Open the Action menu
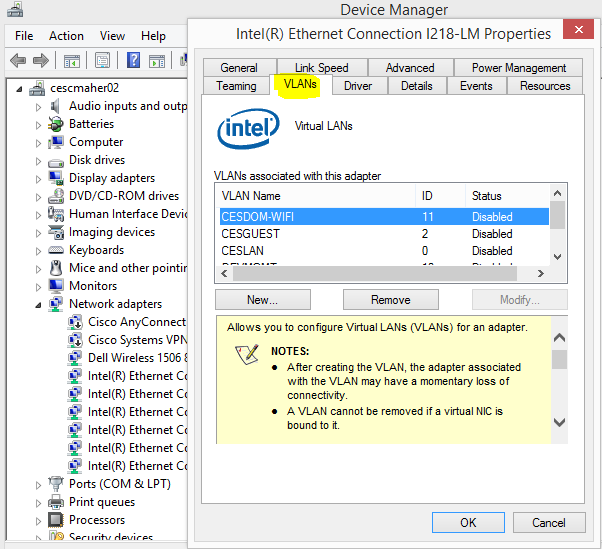 pos(66,36)
